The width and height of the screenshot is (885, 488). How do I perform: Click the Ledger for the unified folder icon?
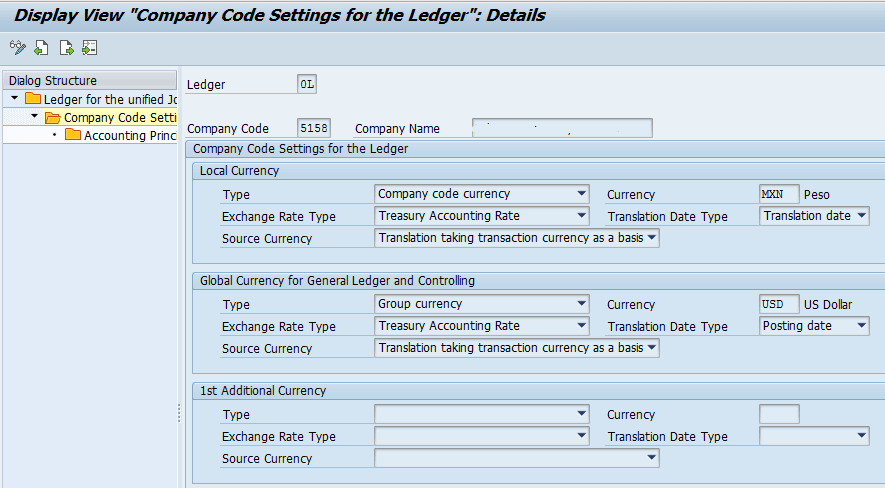[33, 99]
